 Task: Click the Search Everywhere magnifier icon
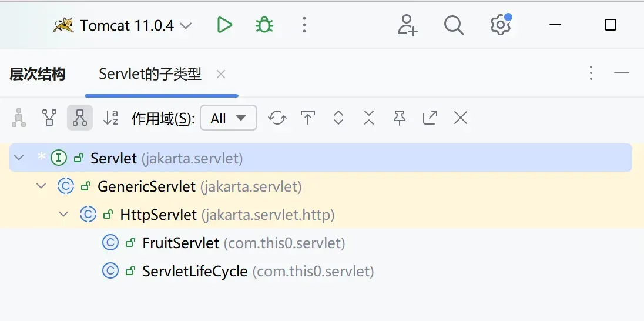(x=454, y=25)
